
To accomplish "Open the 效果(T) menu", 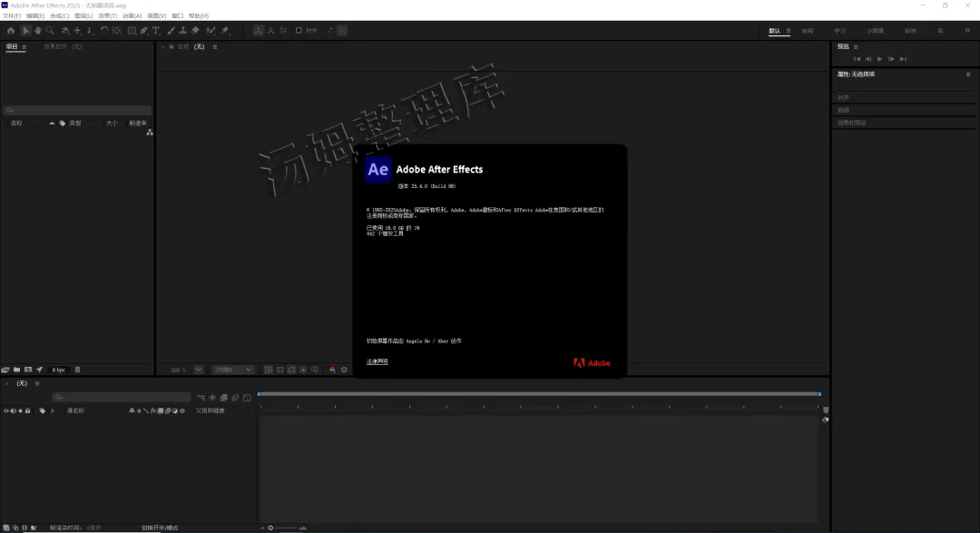I will [x=107, y=15].
